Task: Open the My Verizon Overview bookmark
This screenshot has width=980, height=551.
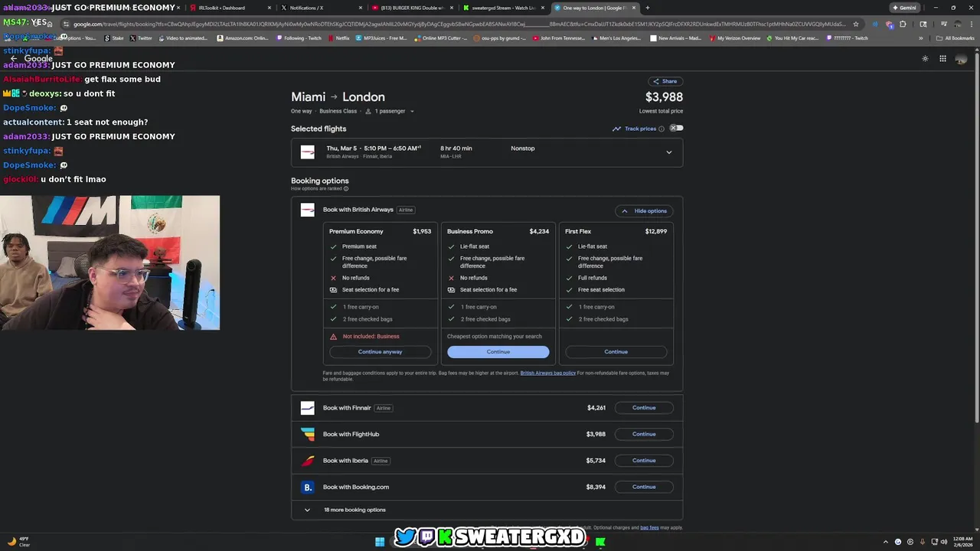Action: tap(735, 37)
